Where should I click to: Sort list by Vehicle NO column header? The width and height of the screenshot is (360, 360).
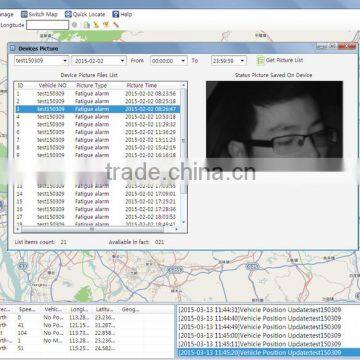coord(53,86)
